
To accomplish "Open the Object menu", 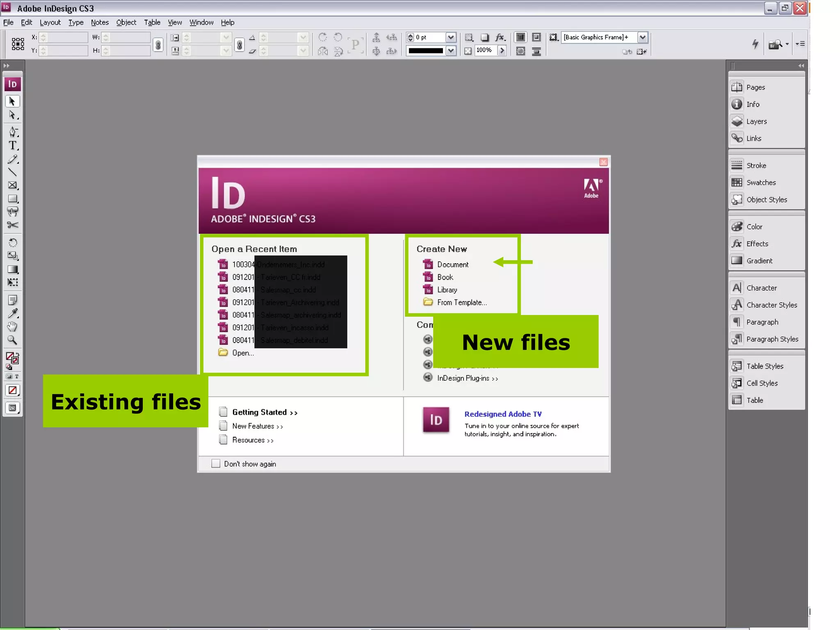I will (x=126, y=22).
